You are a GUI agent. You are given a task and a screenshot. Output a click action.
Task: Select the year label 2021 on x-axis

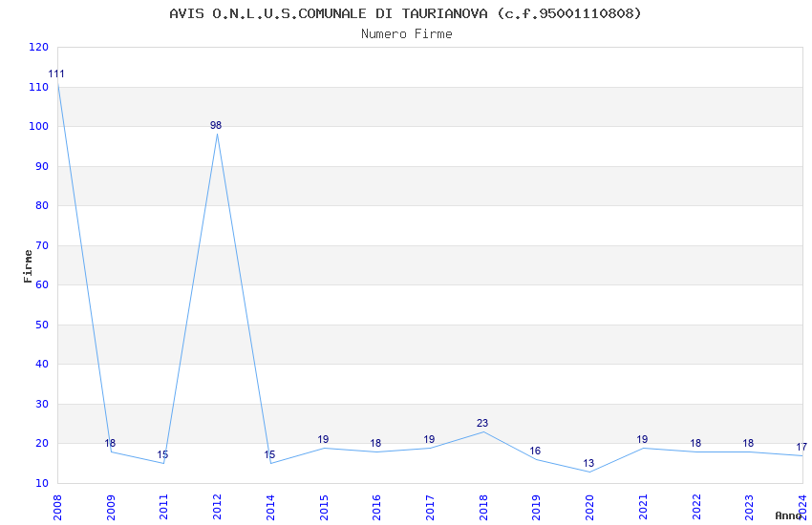click(x=643, y=508)
